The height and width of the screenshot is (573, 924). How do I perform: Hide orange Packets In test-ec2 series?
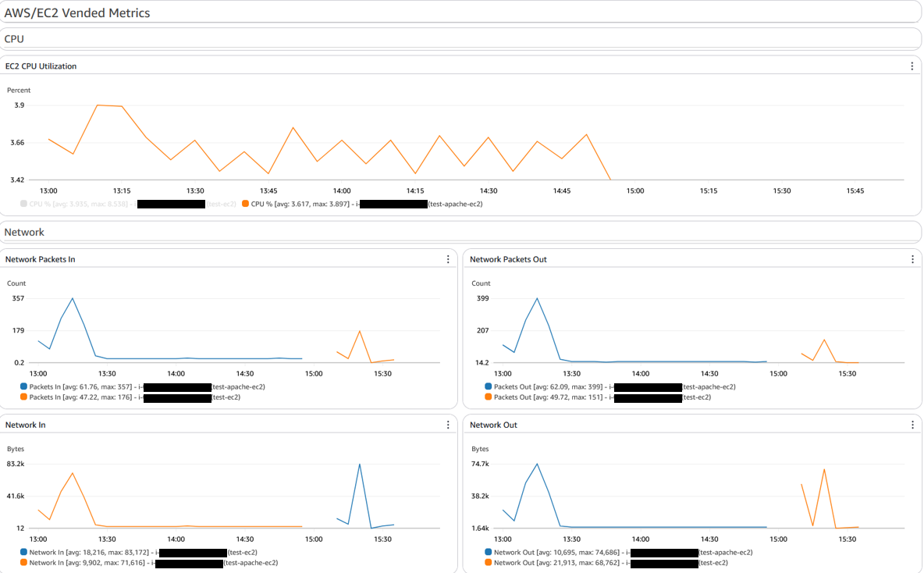(x=23, y=397)
